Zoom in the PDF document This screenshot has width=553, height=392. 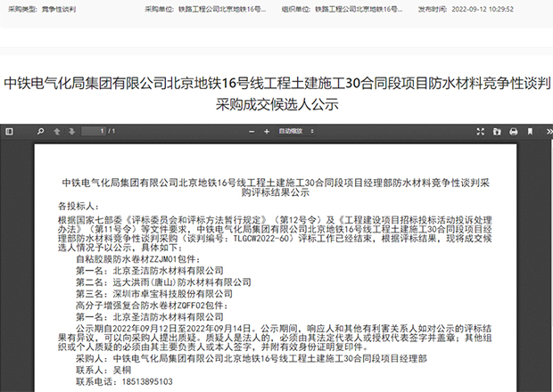267,132
